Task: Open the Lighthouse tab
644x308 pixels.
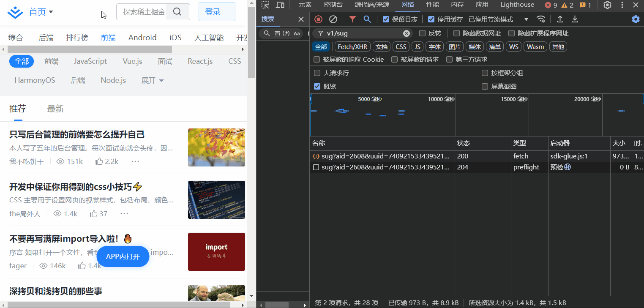Action: tap(517, 5)
